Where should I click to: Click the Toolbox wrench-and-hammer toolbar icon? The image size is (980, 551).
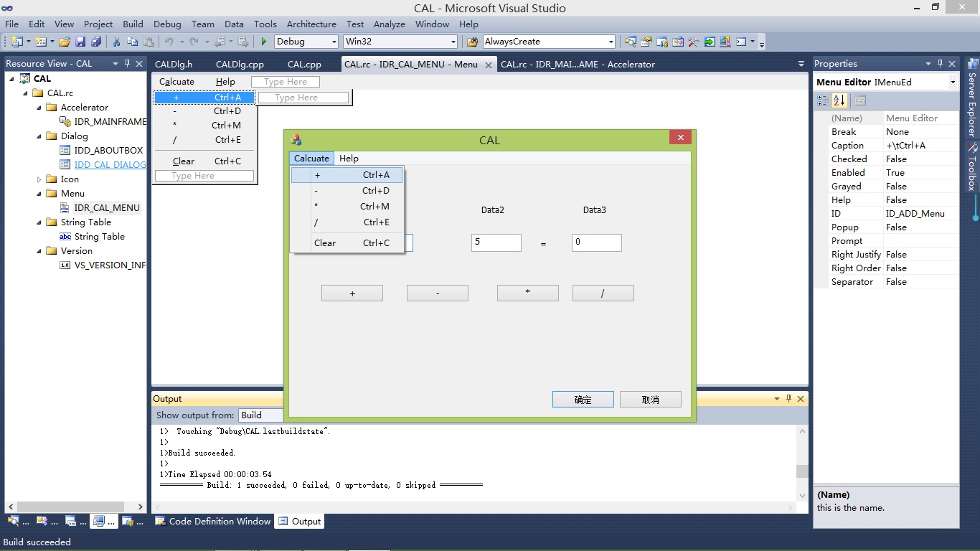tap(694, 42)
